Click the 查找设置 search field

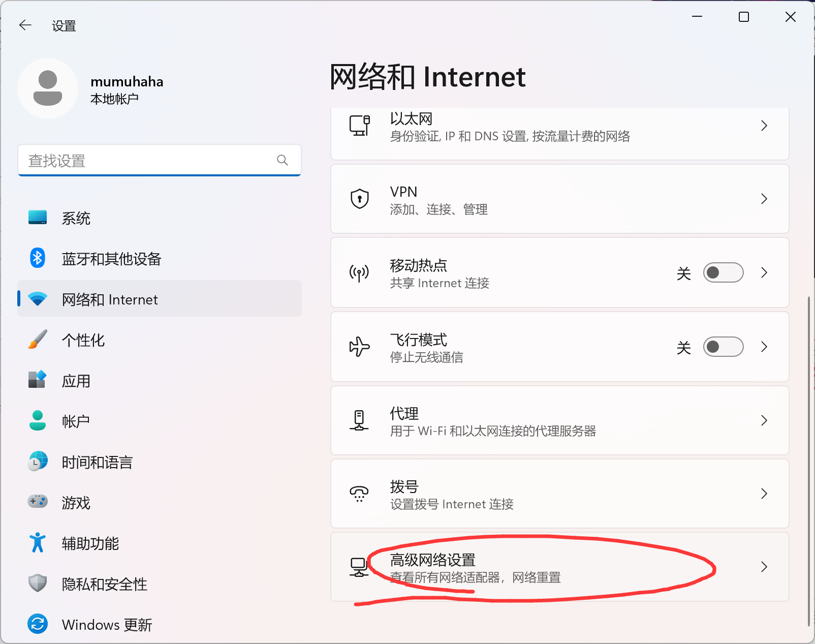tap(147, 161)
